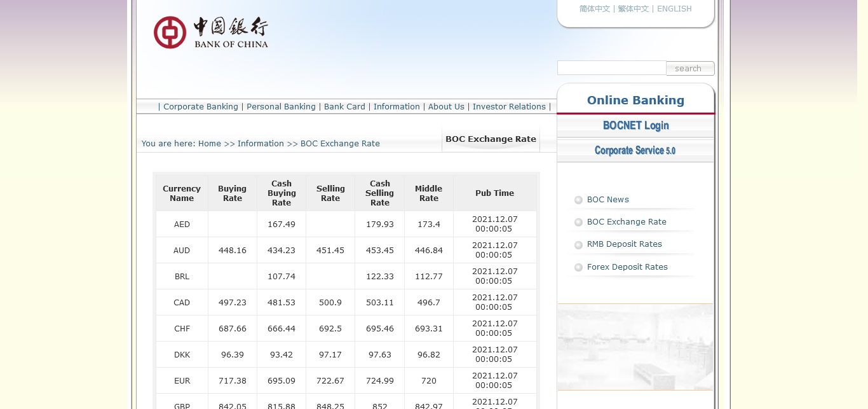The image size is (868, 409).
Task: Select the ENGLISH language link
Action: [674, 9]
